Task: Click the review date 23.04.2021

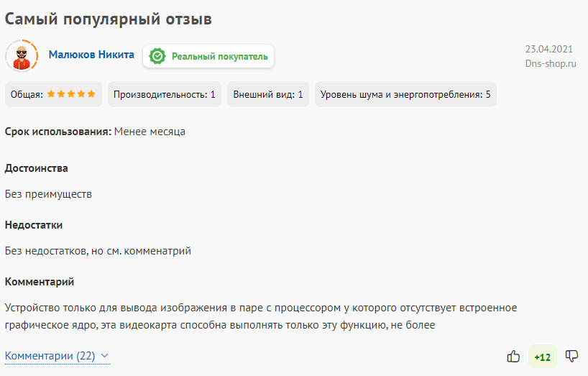Action: (x=549, y=49)
